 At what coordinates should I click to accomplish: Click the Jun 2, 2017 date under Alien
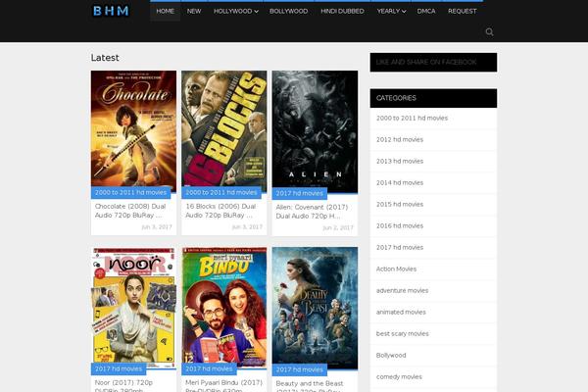pos(338,227)
